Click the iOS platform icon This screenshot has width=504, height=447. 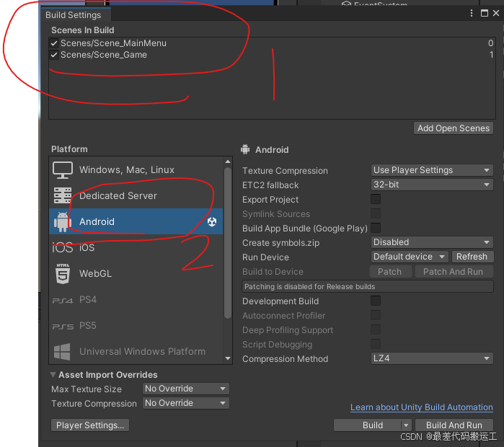tap(63, 248)
